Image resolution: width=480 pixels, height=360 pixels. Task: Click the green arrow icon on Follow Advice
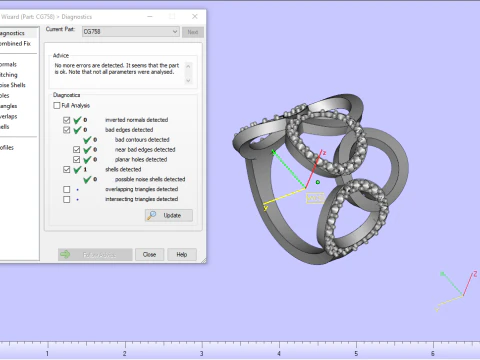[65, 255]
